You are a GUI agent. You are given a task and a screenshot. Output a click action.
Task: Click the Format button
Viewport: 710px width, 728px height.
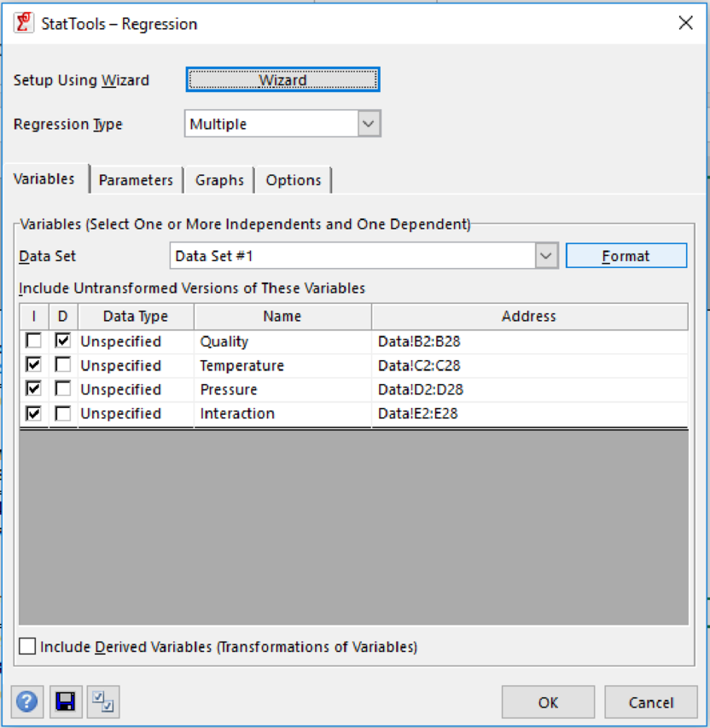(626, 256)
